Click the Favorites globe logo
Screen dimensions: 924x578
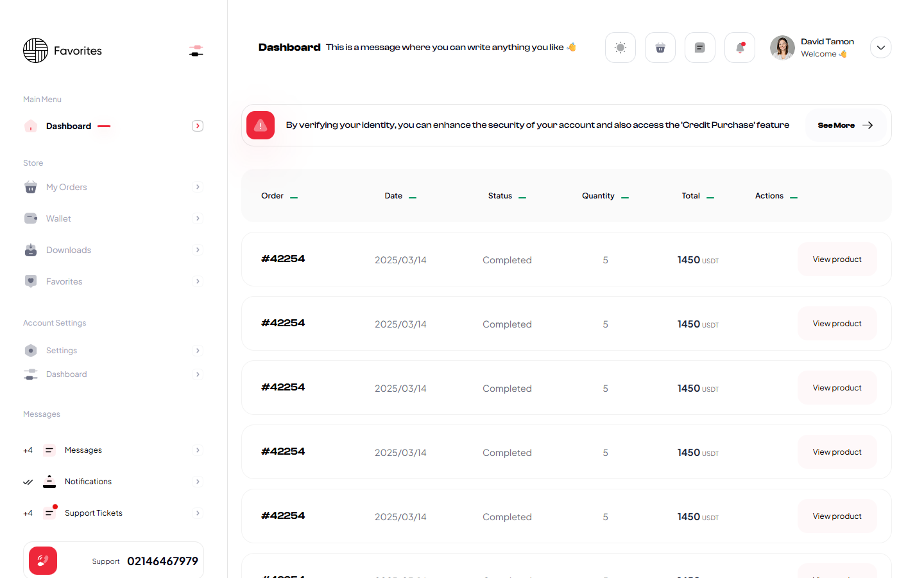point(36,51)
